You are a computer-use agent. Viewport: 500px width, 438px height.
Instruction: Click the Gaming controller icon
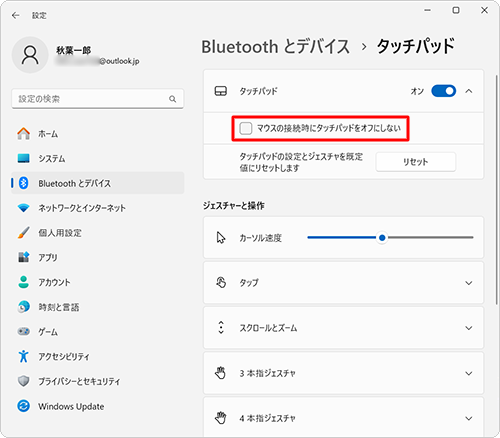tap(24, 331)
